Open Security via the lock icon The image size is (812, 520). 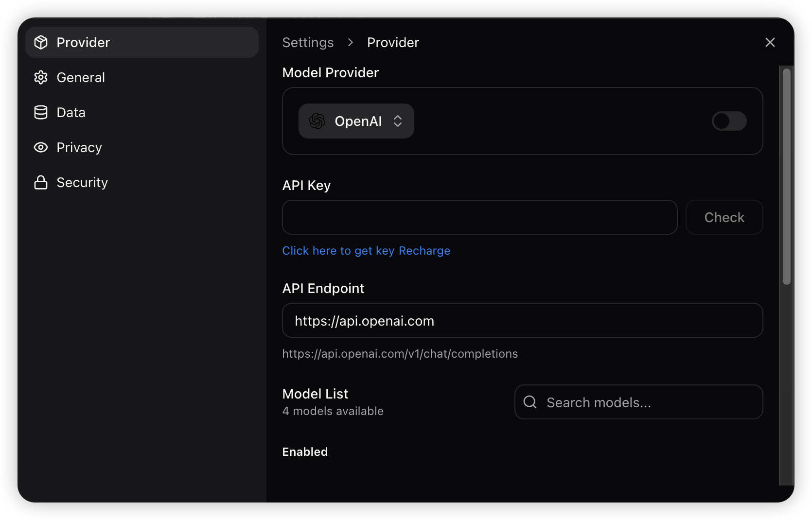pos(41,182)
